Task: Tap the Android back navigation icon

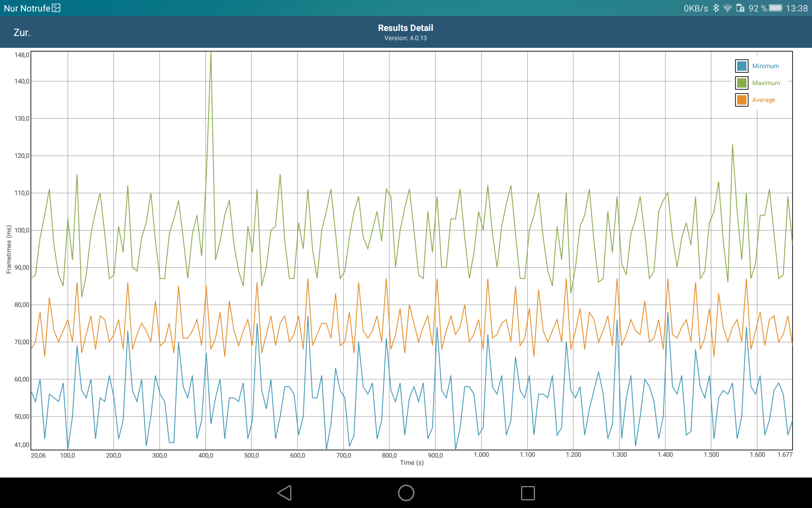Action: pyautogui.click(x=285, y=493)
